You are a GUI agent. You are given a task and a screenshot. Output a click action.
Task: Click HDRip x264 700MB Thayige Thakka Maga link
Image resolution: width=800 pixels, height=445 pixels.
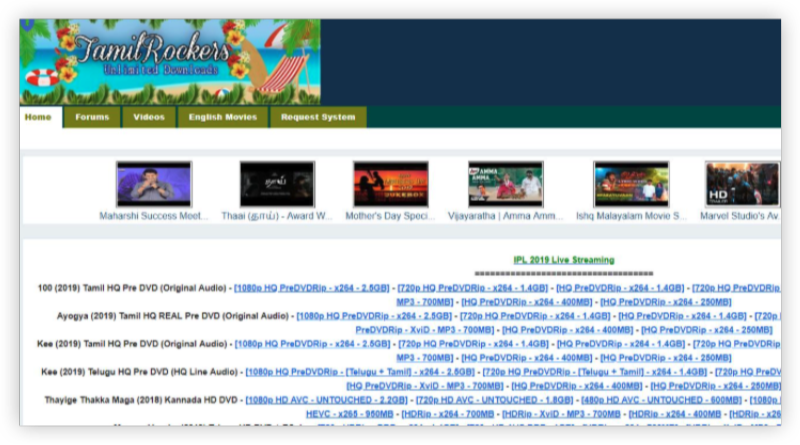pos(448,414)
